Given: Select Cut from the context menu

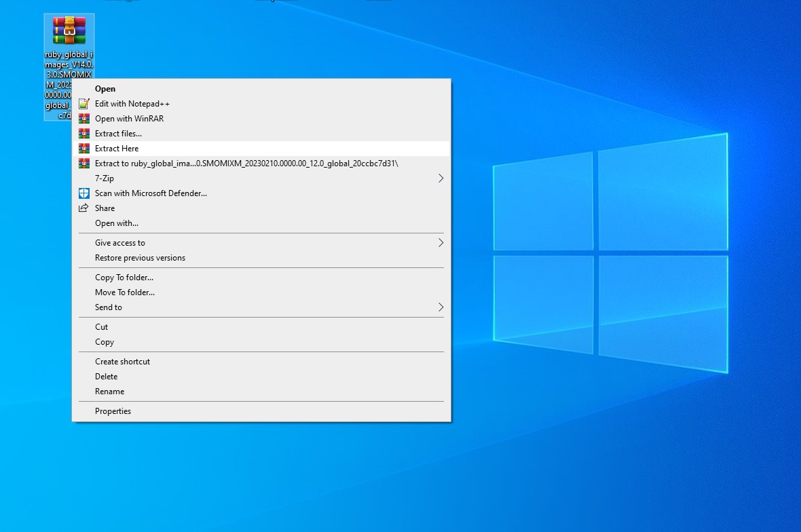Looking at the screenshot, I should coord(261,327).
